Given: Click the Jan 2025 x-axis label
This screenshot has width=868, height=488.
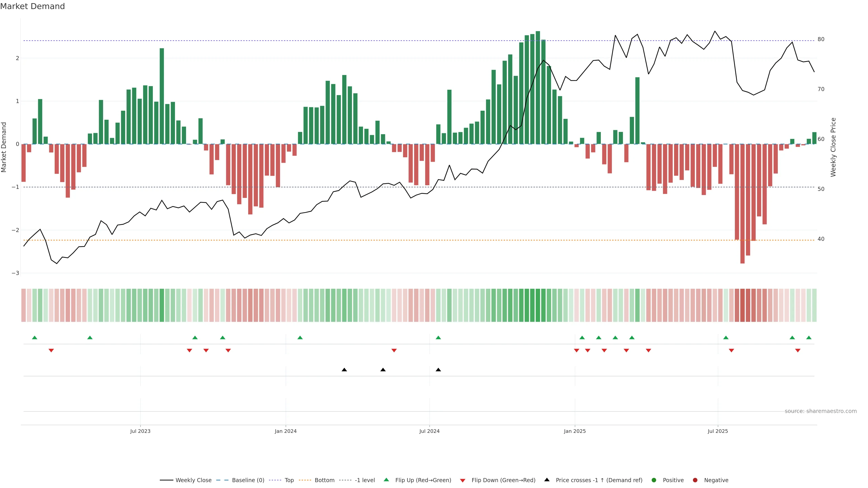Looking at the screenshot, I should click(575, 431).
